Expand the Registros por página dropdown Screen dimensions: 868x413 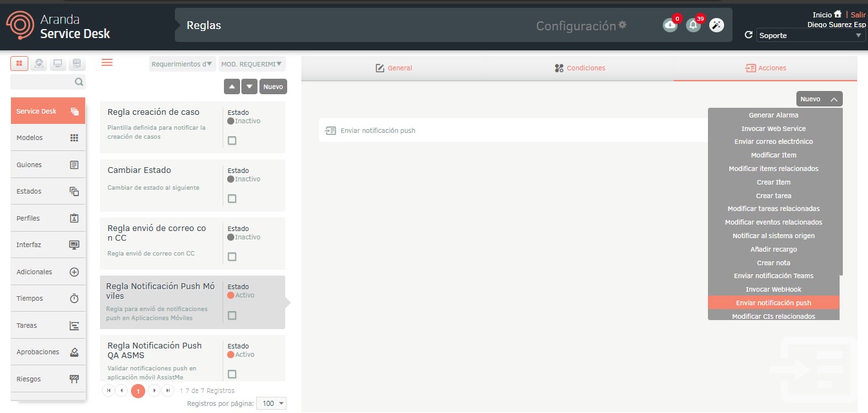271,403
